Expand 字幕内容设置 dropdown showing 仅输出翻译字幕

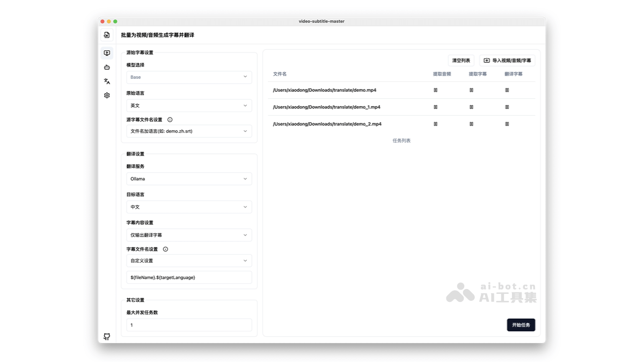coord(189,235)
